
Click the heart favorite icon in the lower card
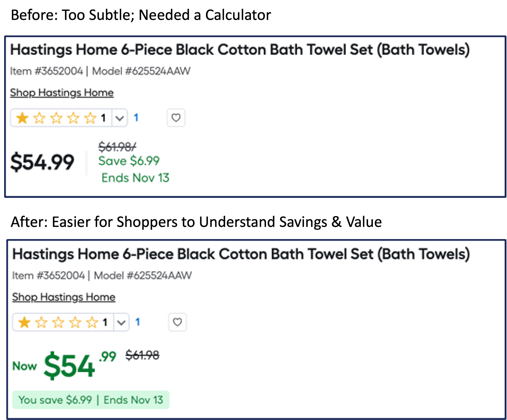point(177,322)
